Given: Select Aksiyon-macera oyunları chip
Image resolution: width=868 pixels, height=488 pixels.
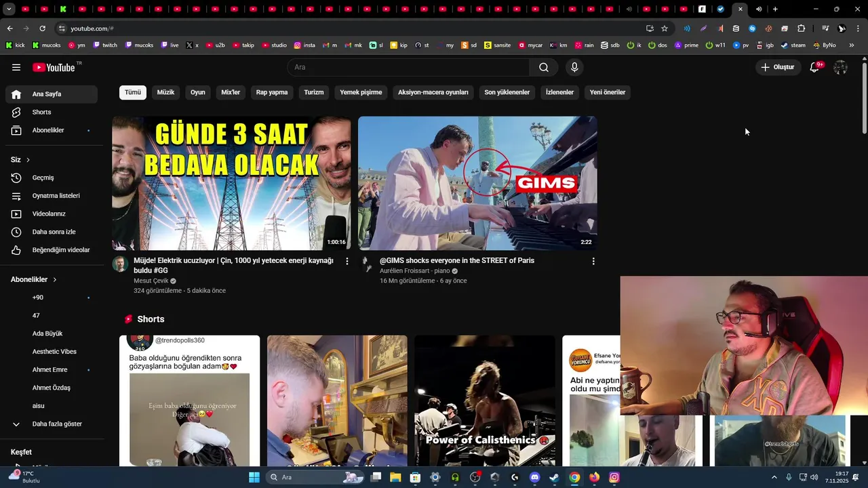Looking at the screenshot, I should [433, 92].
